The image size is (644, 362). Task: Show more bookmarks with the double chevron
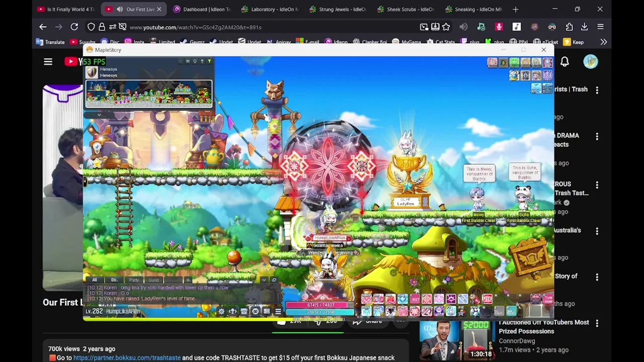click(603, 42)
